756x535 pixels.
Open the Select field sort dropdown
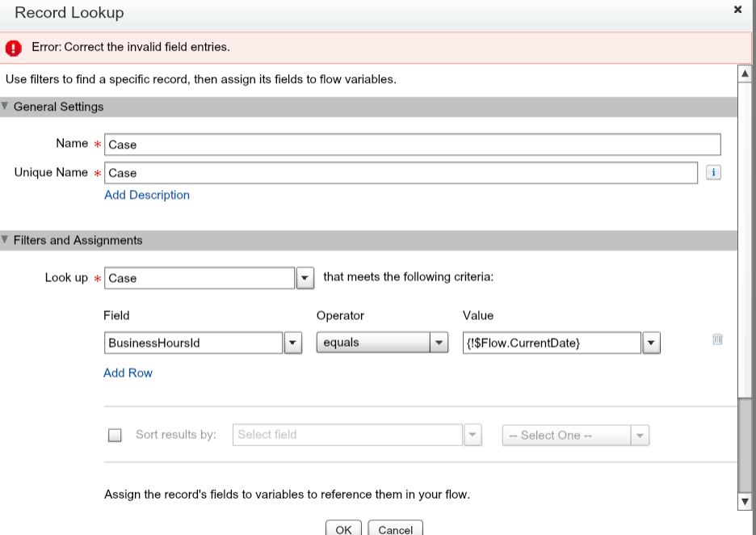(472, 435)
